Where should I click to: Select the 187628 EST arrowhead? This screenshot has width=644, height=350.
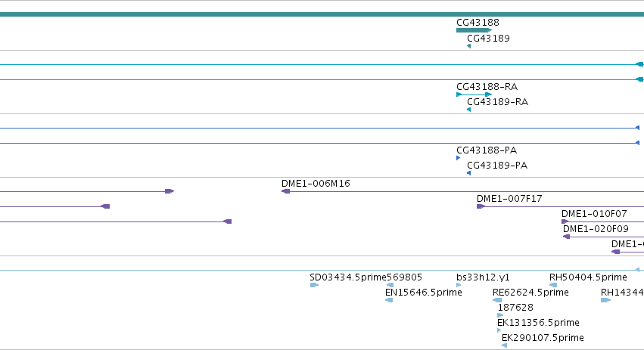click(x=500, y=315)
